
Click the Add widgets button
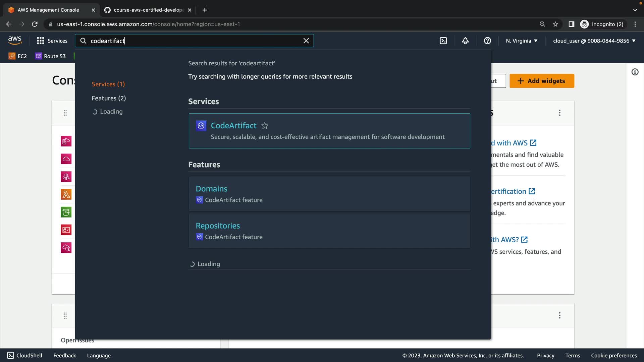[x=541, y=81]
